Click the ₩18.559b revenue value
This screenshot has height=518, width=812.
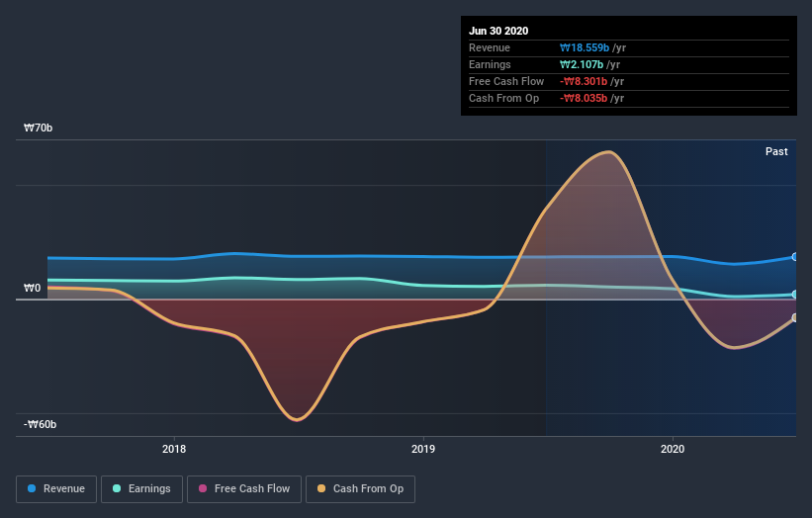tap(585, 47)
